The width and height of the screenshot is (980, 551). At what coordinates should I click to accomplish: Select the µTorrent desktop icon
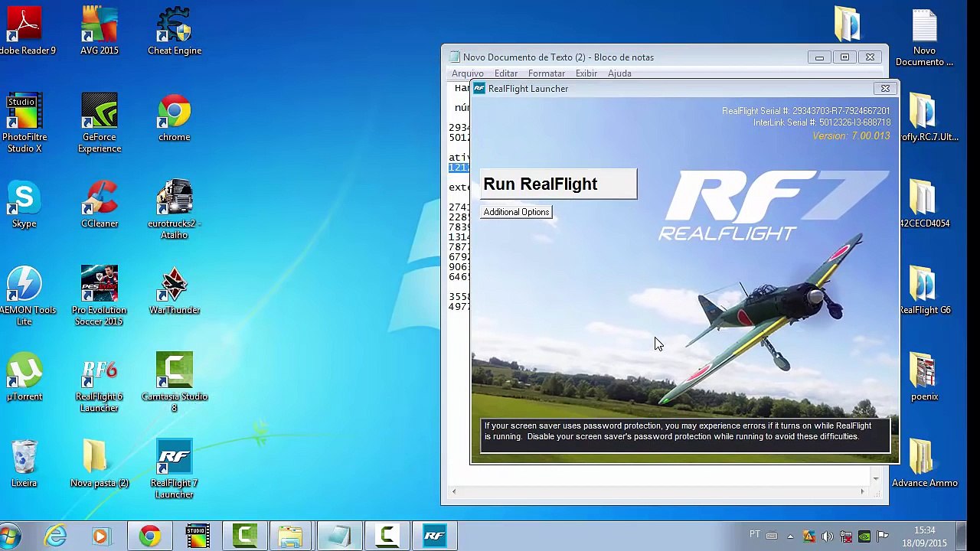(x=24, y=378)
